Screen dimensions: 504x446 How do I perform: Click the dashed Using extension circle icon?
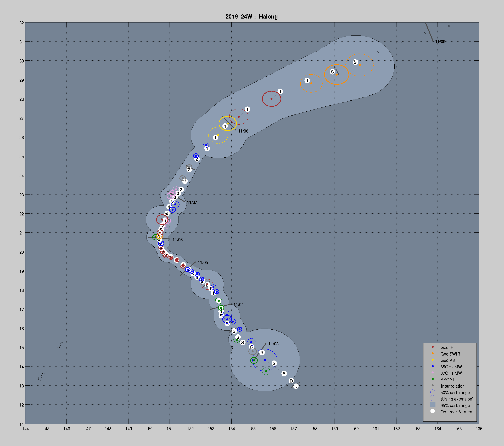click(433, 398)
